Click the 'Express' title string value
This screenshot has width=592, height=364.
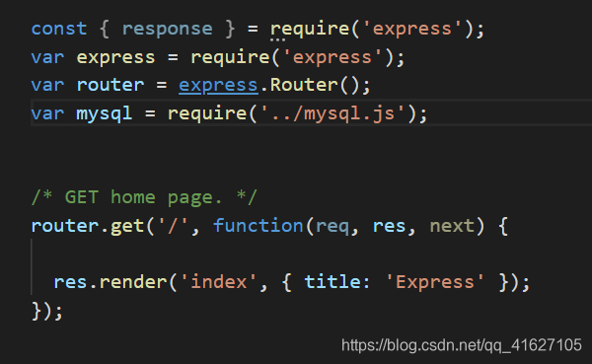(x=435, y=282)
